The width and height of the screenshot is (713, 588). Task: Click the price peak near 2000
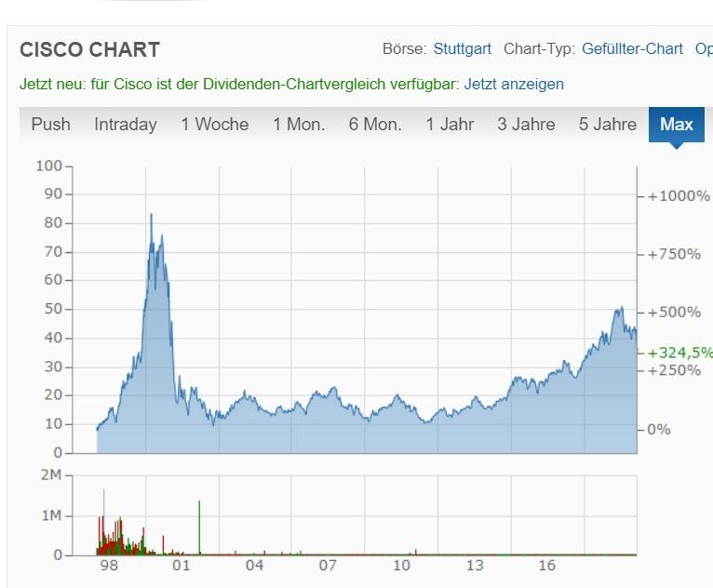tap(151, 215)
